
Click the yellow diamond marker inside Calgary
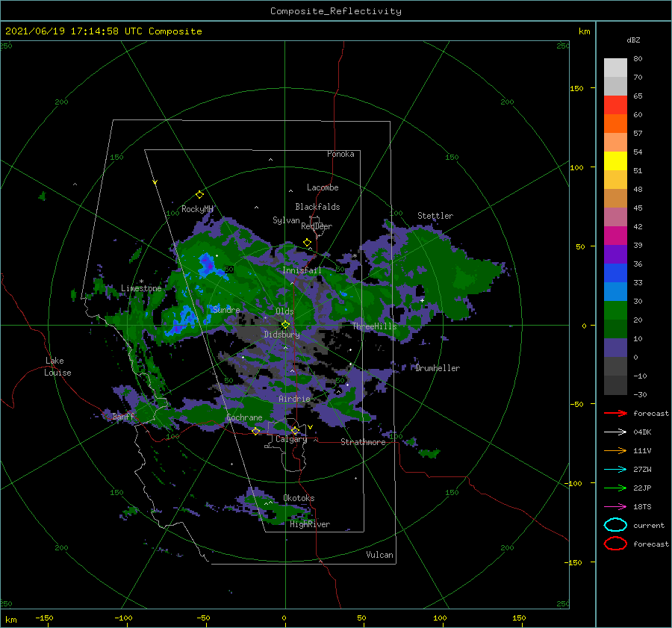pyautogui.click(x=295, y=430)
